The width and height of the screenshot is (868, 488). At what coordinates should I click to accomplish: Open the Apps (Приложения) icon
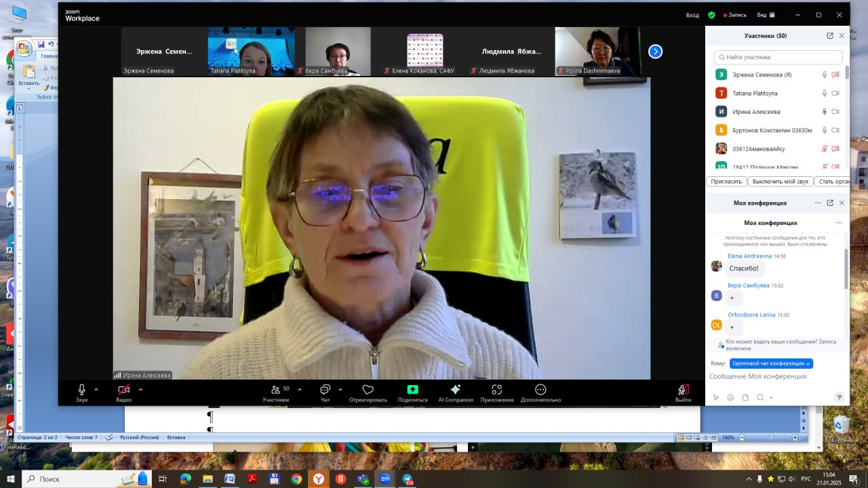(x=496, y=390)
